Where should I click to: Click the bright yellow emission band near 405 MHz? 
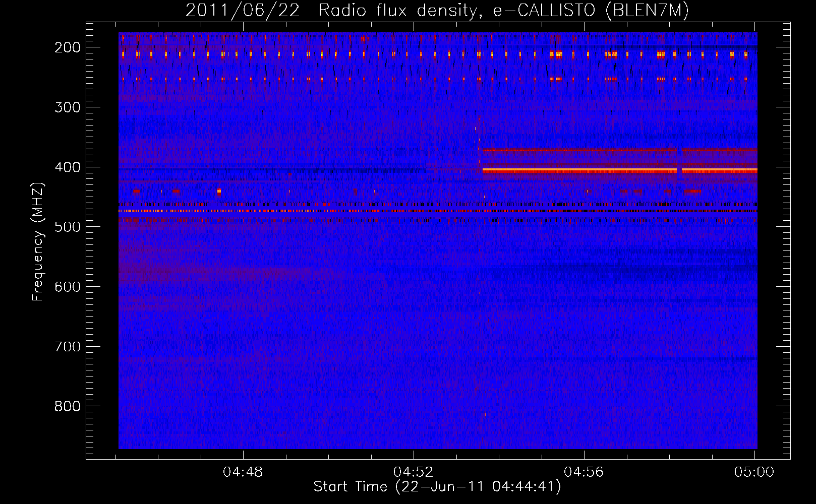pos(620,171)
